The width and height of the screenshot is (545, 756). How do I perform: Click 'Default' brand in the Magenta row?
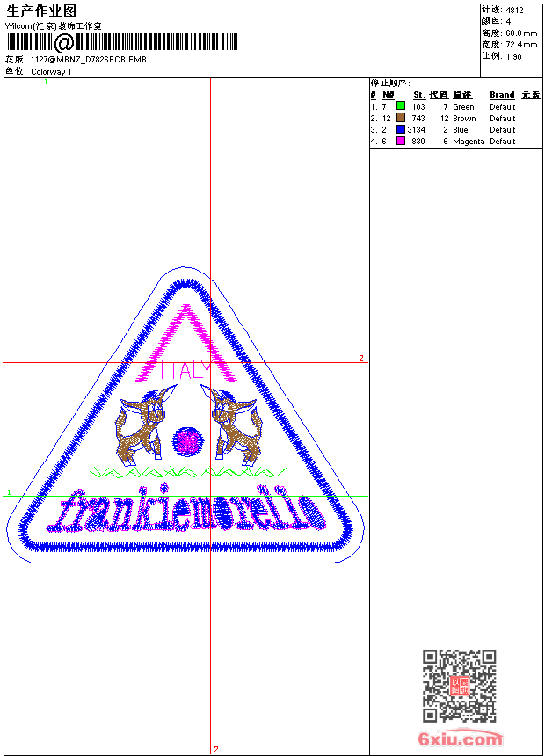click(x=503, y=142)
